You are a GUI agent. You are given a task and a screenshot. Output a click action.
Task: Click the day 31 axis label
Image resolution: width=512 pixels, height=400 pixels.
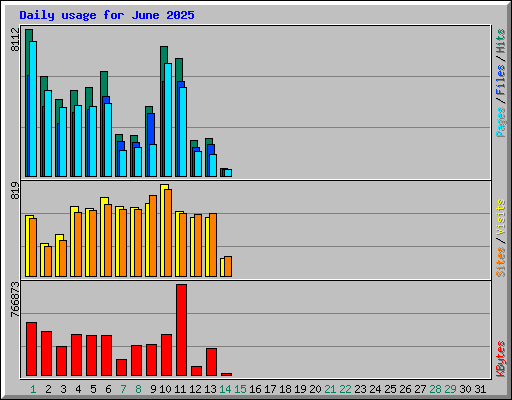[480, 389]
